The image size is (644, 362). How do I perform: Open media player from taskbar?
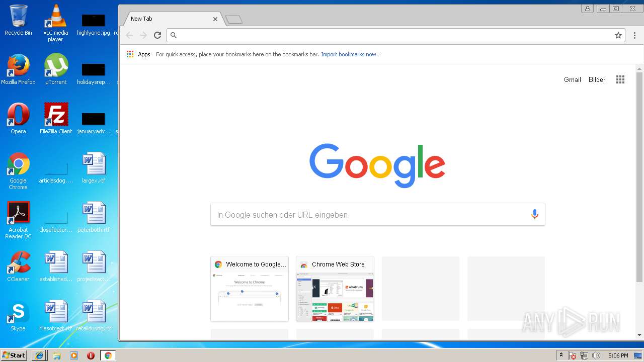tap(73, 355)
